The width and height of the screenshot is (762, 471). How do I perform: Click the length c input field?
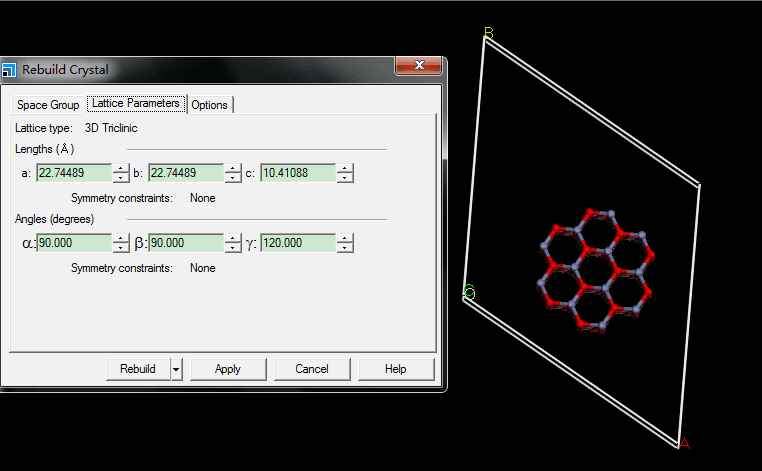298,173
